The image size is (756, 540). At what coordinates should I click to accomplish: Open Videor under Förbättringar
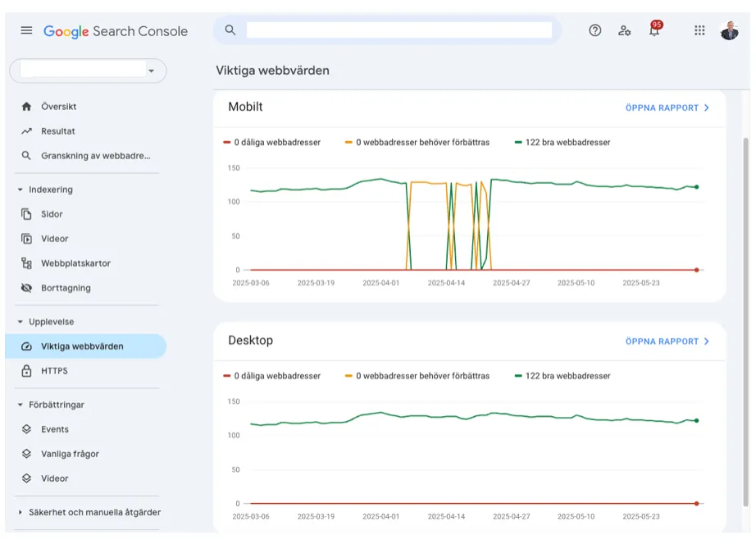54,478
